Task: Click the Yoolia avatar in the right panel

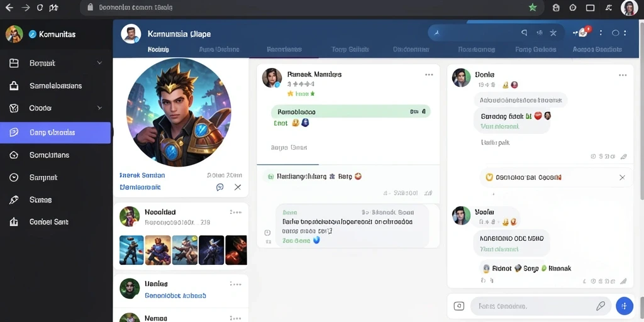Action: 461,216
